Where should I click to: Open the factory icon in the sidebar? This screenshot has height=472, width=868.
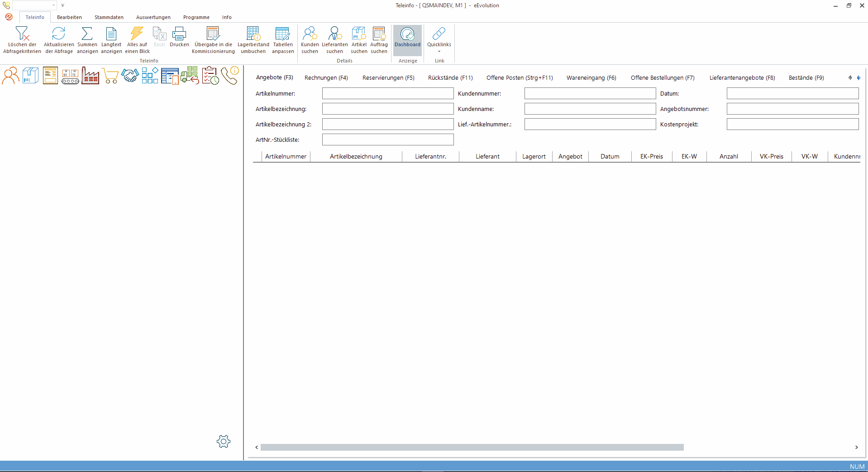click(x=90, y=75)
